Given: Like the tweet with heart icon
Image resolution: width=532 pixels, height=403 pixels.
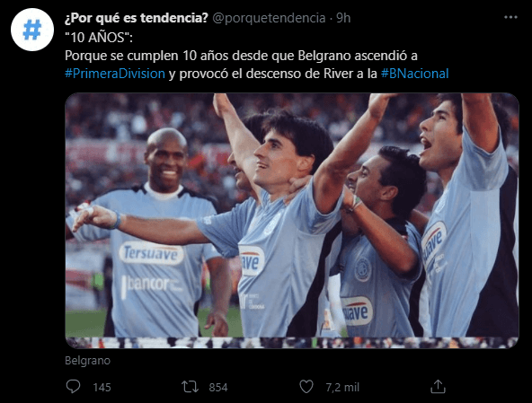Looking at the screenshot, I should 306,387.
